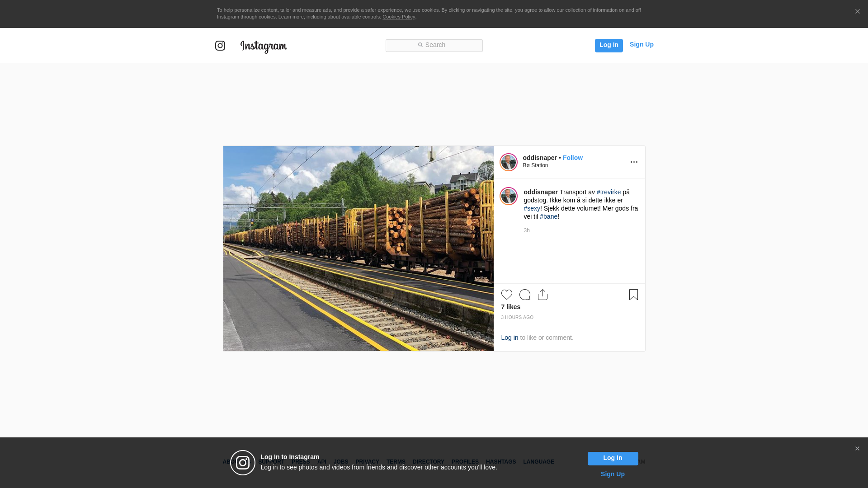
Task: Click the header Log In button
Action: pyautogui.click(x=609, y=45)
